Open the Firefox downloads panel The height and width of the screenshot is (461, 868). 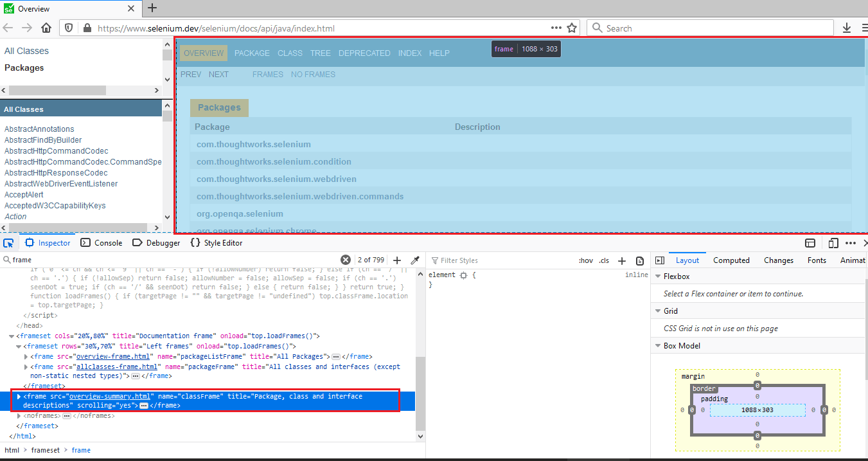(846, 28)
